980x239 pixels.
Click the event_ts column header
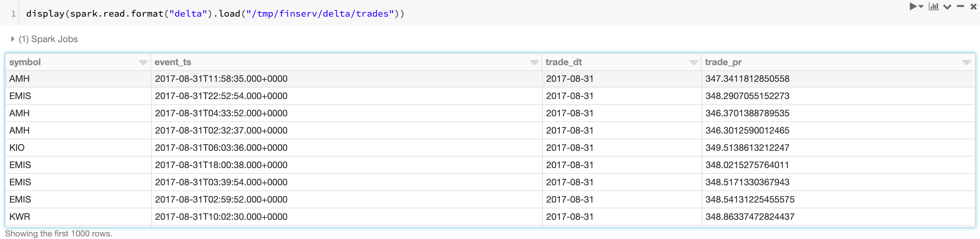click(x=173, y=62)
